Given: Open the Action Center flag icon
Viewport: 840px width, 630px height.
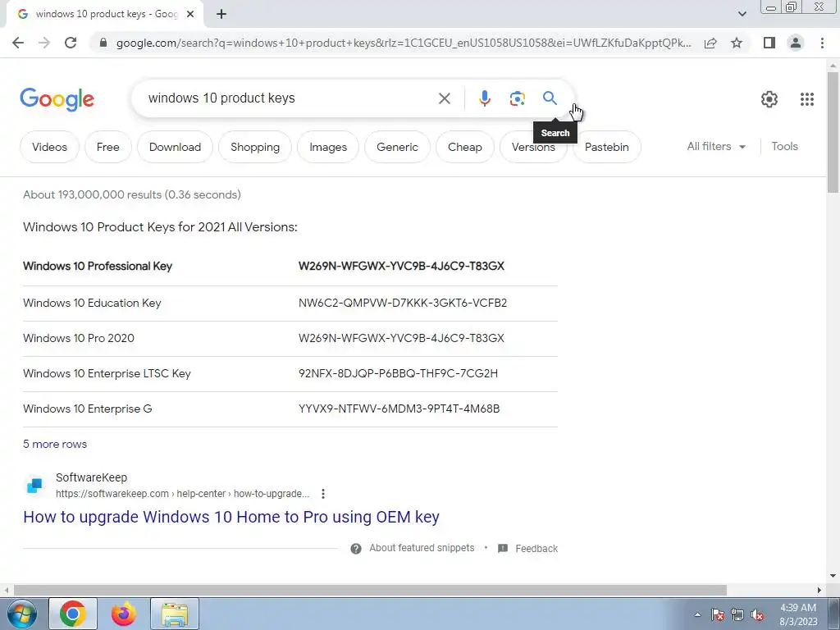Looking at the screenshot, I should point(717,614).
